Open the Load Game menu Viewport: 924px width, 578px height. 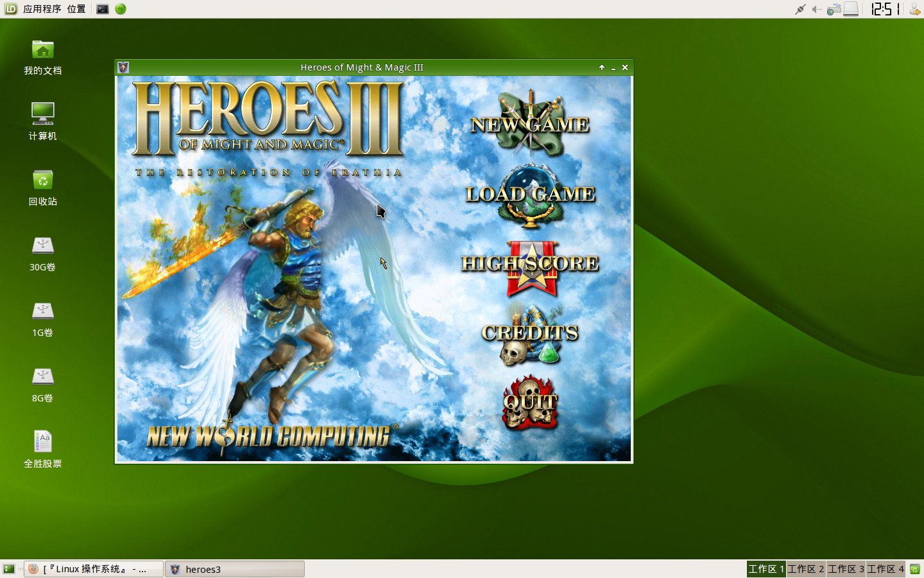tap(531, 195)
